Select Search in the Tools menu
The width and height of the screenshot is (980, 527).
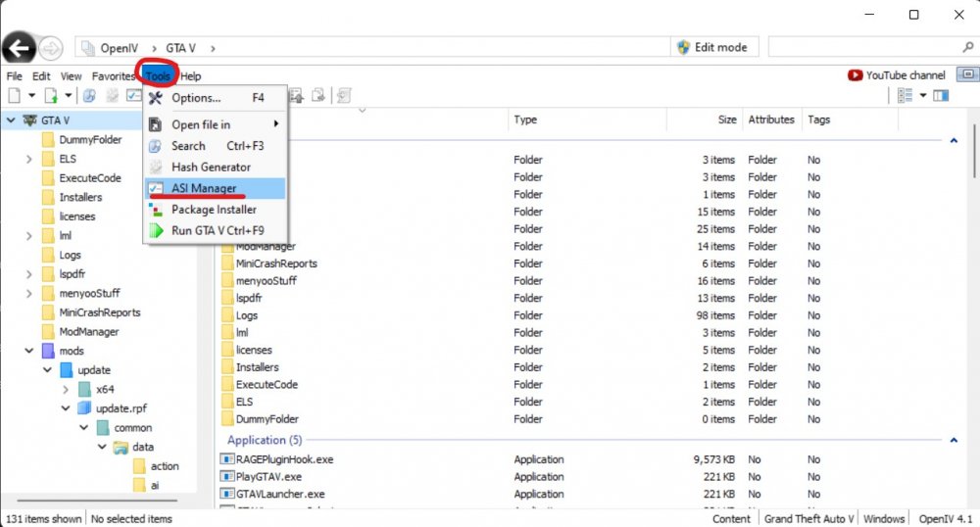[216, 146]
